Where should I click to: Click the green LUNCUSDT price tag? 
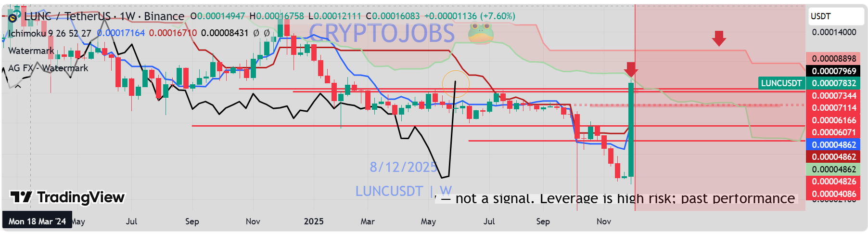point(781,83)
